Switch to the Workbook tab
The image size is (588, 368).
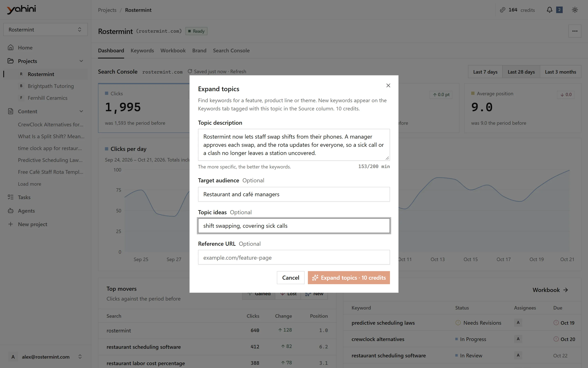(173, 50)
